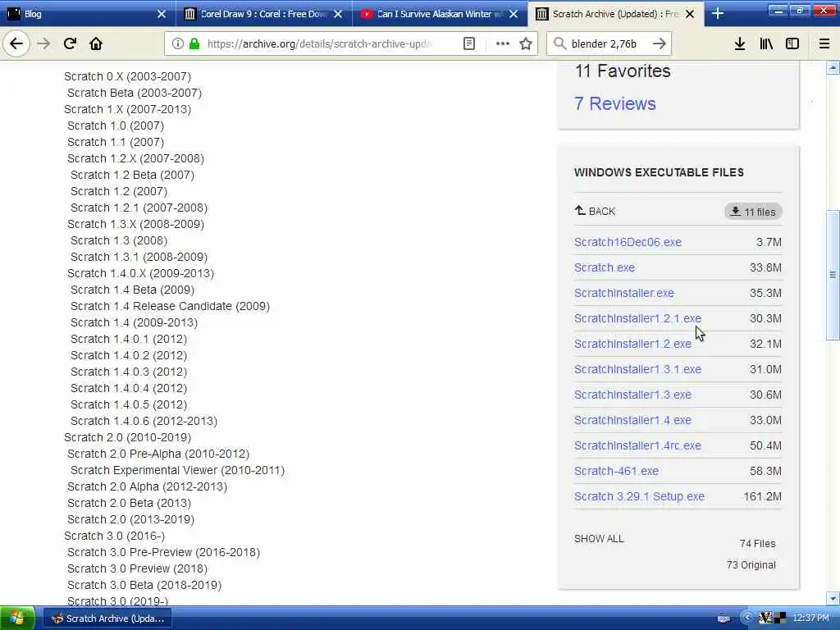Screen dimensions: 840x630
Task: Download ScratchInstaller1.4rc.exe
Action: pos(637,445)
